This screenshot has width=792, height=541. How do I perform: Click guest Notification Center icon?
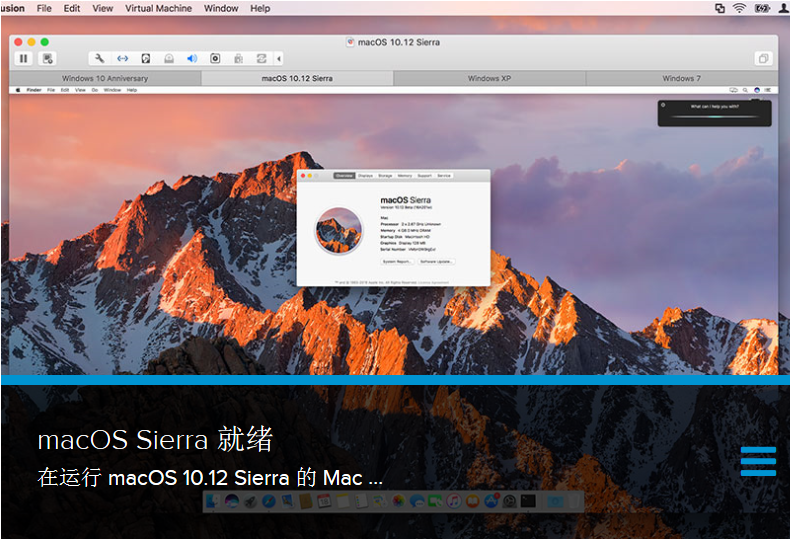tap(768, 90)
